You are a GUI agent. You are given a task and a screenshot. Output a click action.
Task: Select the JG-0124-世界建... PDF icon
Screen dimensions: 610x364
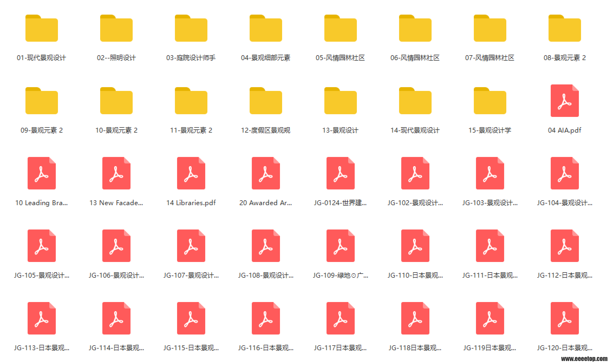tap(340, 173)
